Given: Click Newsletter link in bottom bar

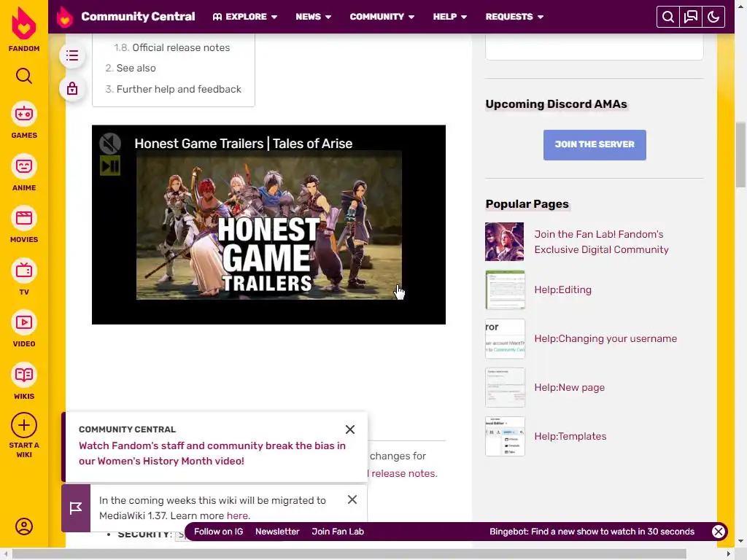Looking at the screenshot, I should (x=277, y=532).
